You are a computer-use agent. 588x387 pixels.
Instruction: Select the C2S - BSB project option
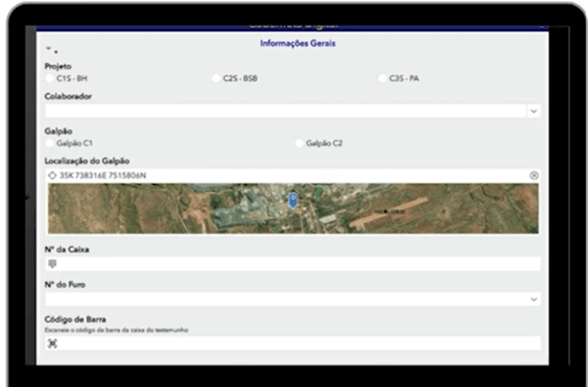pos(217,79)
